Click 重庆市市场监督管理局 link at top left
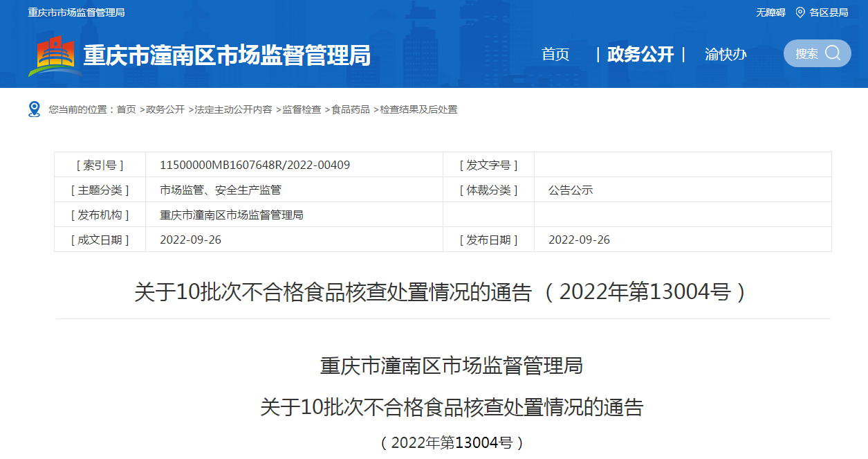The height and width of the screenshot is (459, 868). [x=77, y=12]
